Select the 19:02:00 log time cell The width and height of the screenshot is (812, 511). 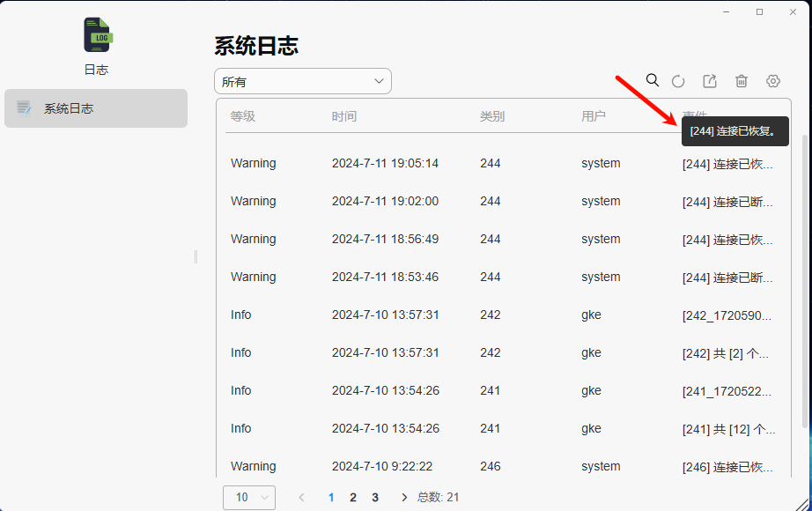pos(385,201)
